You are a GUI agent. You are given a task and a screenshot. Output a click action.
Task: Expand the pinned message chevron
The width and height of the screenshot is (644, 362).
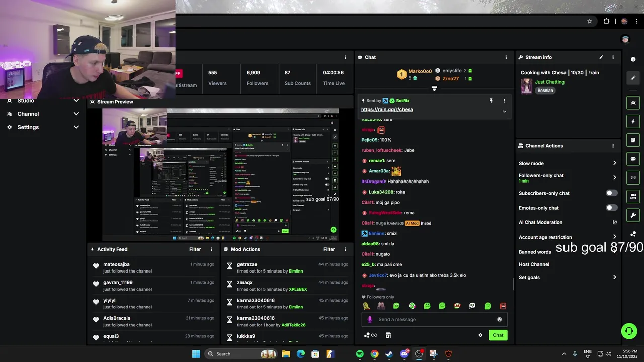pyautogui.click(x=504, y=111)
